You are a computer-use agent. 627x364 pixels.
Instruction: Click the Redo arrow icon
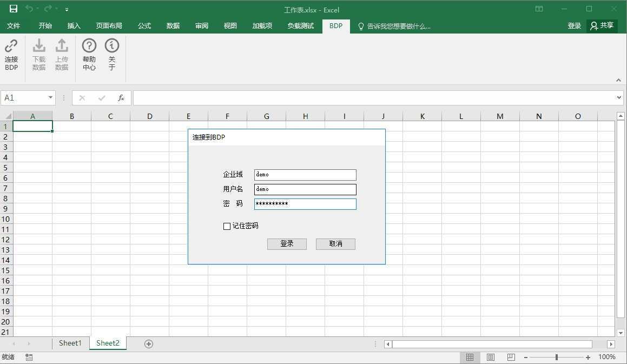click(x=48, y=9)
